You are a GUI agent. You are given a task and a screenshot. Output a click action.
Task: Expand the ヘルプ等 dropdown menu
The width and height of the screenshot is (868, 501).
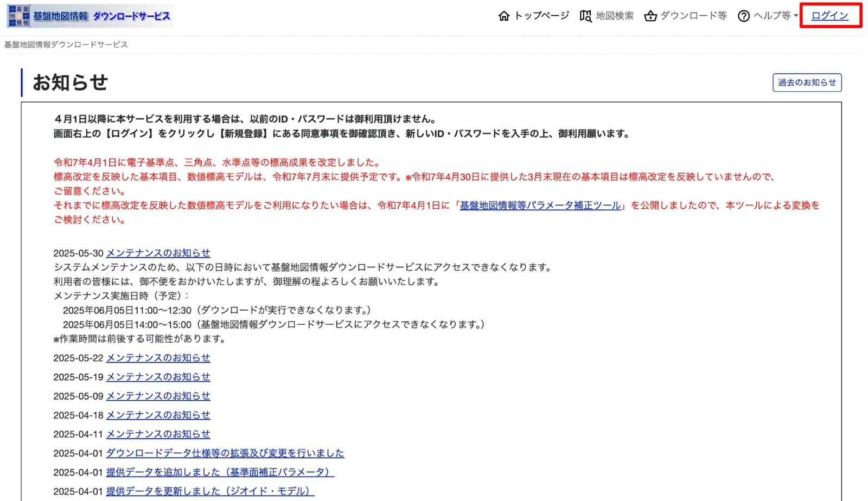[x=776, y=16]
